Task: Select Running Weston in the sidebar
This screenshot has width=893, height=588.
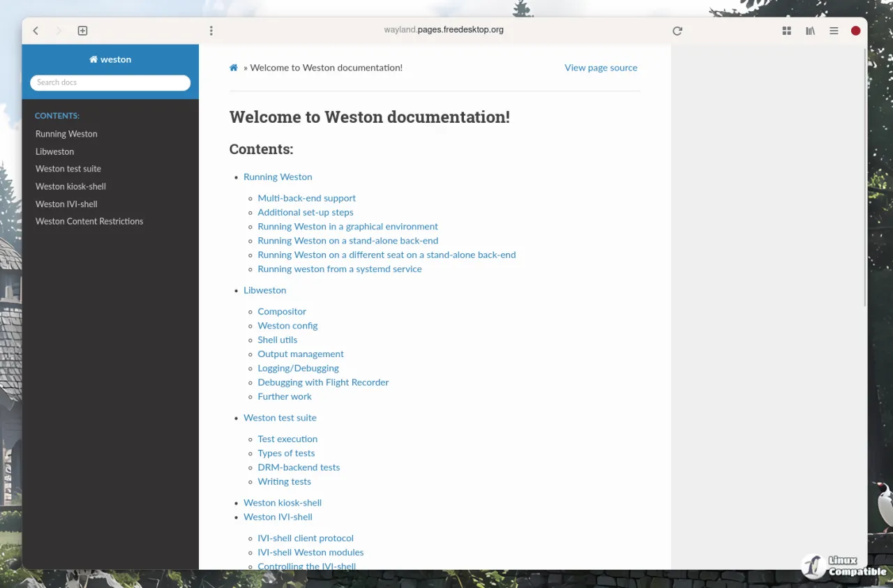Action: click(66, 134)
